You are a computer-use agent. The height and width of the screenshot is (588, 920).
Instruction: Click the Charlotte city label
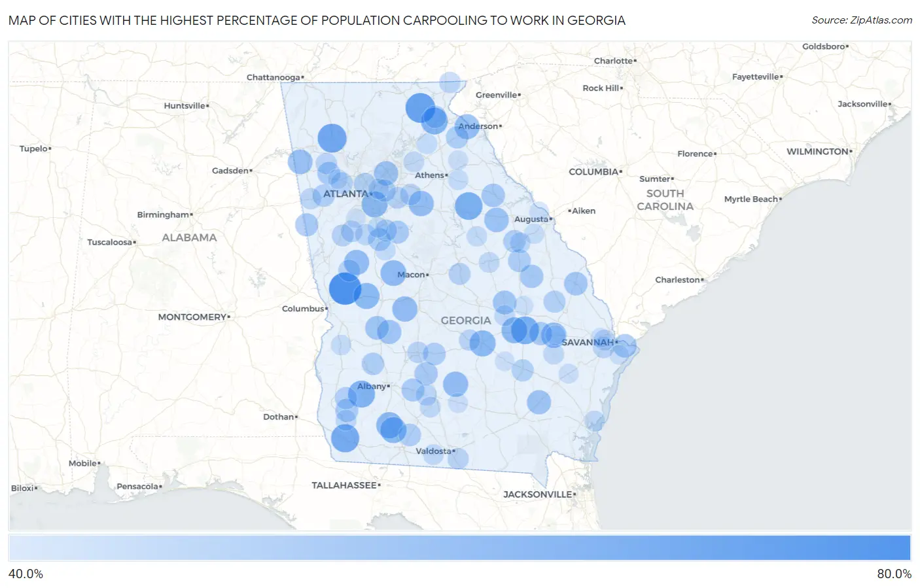[613, 61]
